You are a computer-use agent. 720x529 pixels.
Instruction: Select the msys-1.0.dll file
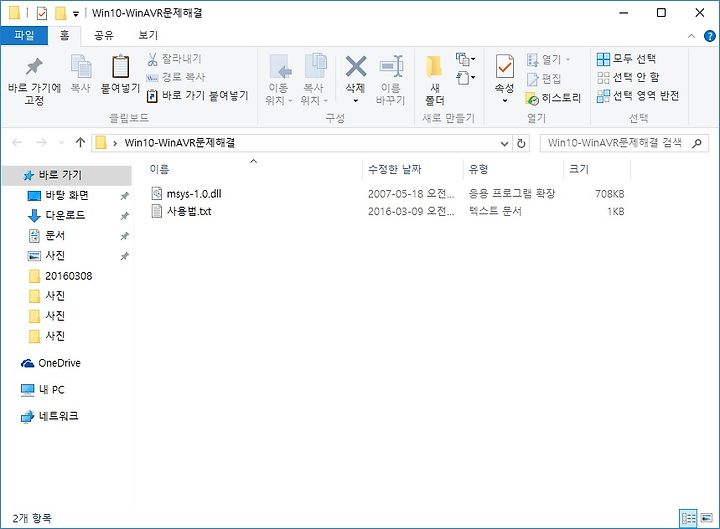[x=186, y=194]
